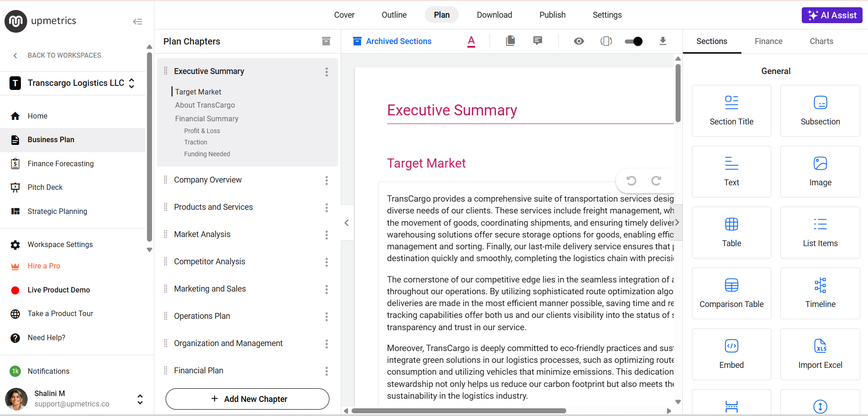Click the Hire a Pro link

44,266
